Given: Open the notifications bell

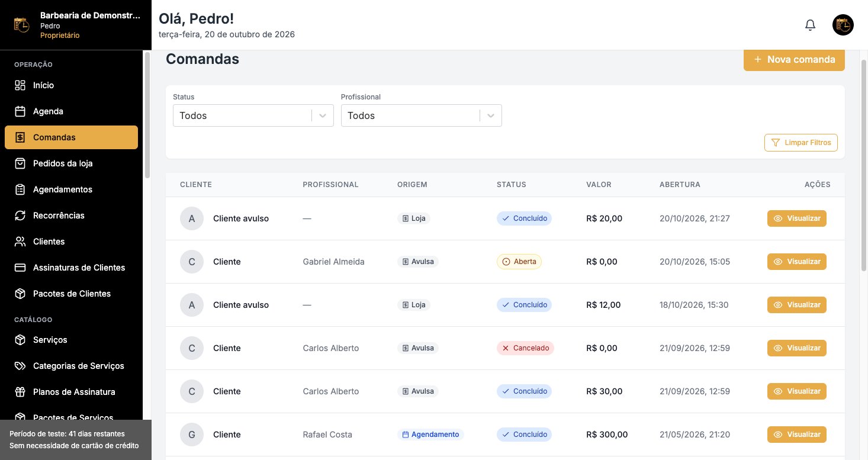Looking at the screenshot, I should pyautogui.click(x=810, y=25).
